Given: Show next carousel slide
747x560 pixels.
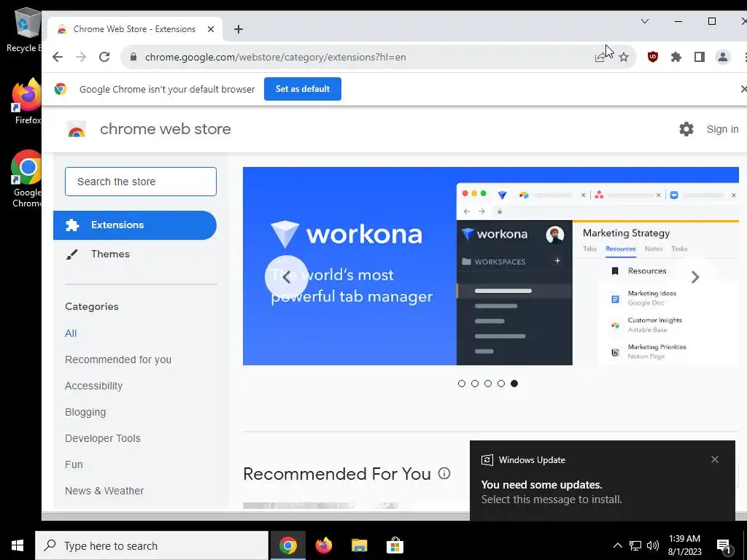Looking at the screenshot, I should click(x=695, y=277).
